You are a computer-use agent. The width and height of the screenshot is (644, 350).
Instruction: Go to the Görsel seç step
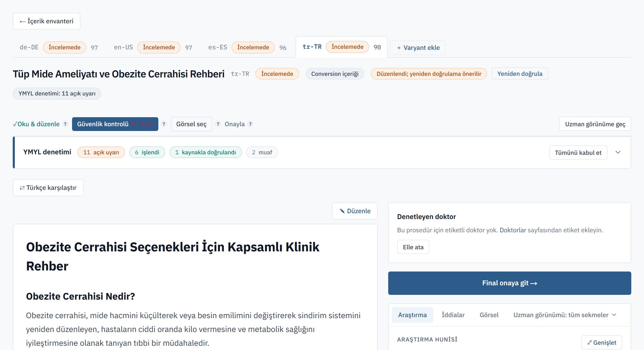pos(191,124)
